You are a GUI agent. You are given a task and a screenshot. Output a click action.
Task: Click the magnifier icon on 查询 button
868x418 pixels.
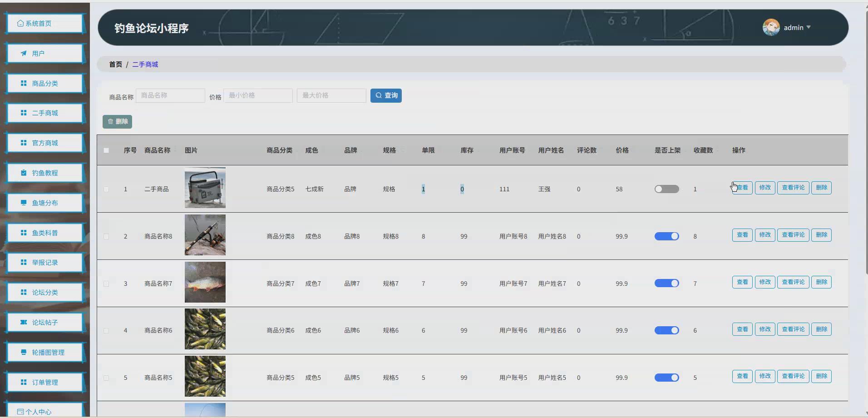click(379, 95)
